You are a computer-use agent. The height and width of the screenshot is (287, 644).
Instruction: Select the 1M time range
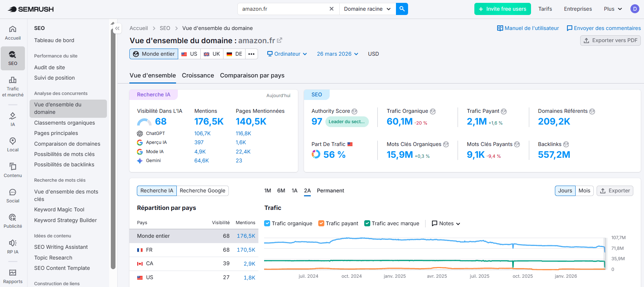coord(268,191)
